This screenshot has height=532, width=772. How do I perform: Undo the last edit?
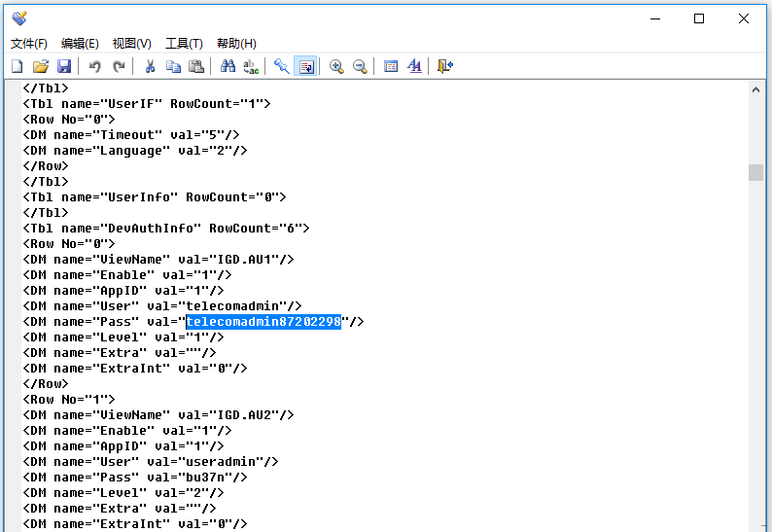[x=94, y=66]
